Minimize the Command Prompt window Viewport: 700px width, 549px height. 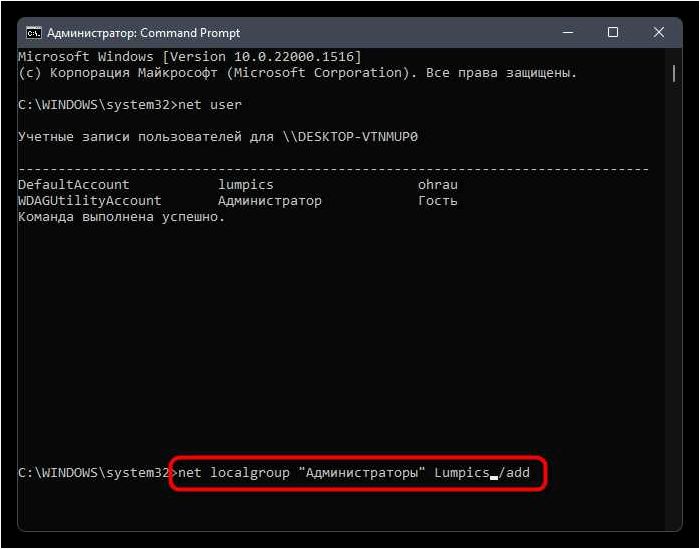pos(568,33)
